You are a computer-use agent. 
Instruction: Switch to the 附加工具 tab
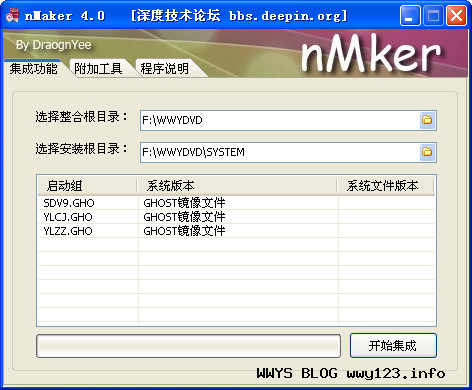tap(98, 69)
